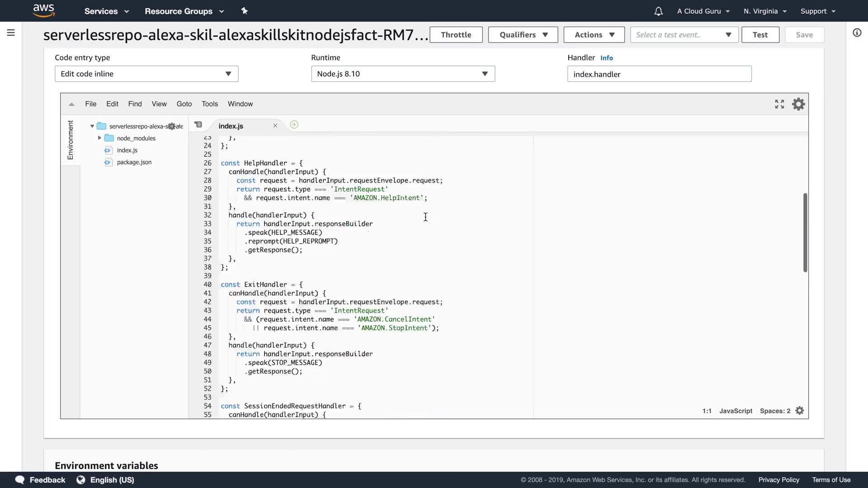The height and width of the screenshot is (488, 868).
Task: Open the AWS notifications bell
Action: pos(658,11)
